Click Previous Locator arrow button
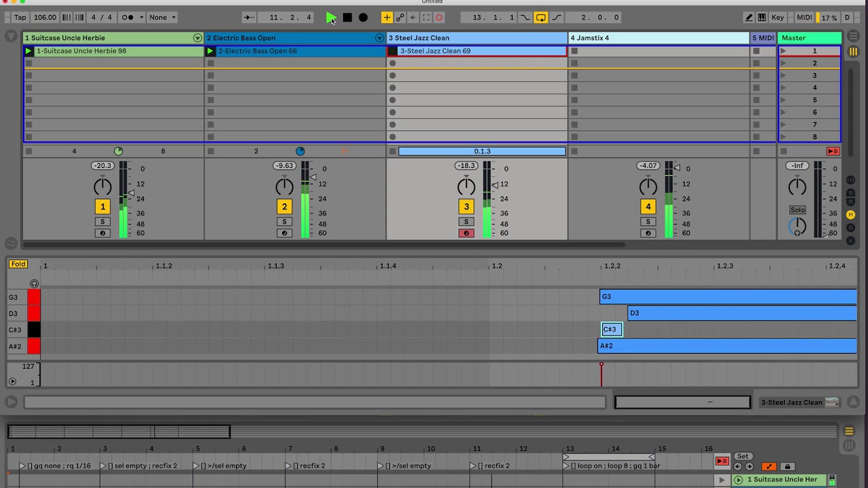The height and width of the screenshot is (488, 868). [x=738, y=466]
